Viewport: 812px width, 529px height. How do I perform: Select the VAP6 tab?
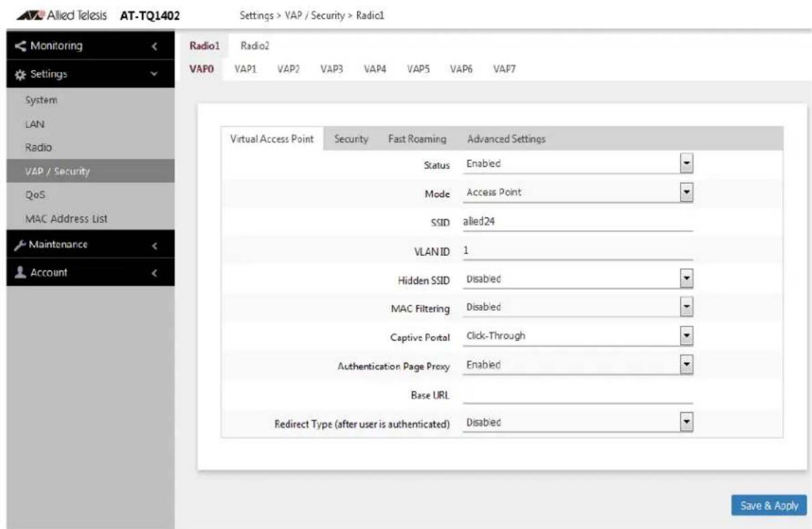coord(461,69)
